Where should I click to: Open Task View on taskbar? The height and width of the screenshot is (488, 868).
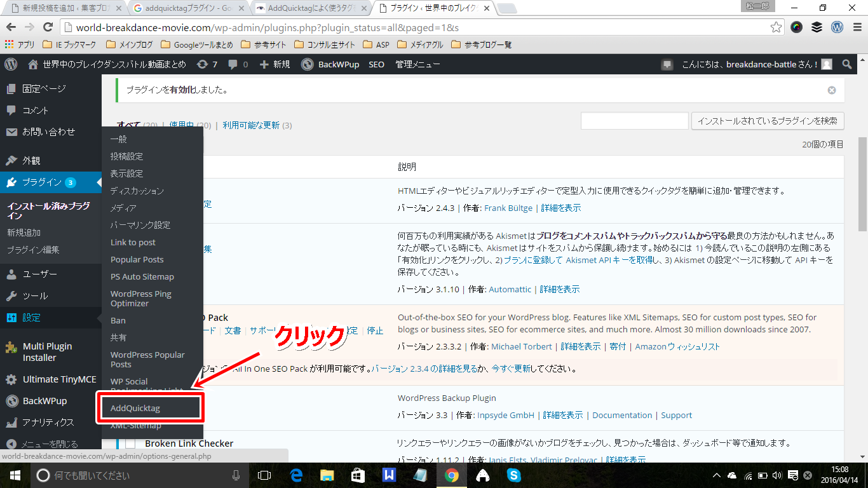(264, 475)
